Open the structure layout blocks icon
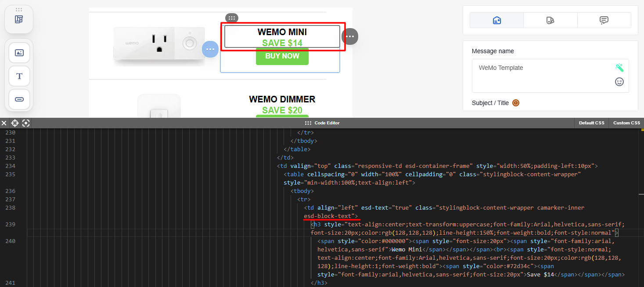 click(19, 19)
